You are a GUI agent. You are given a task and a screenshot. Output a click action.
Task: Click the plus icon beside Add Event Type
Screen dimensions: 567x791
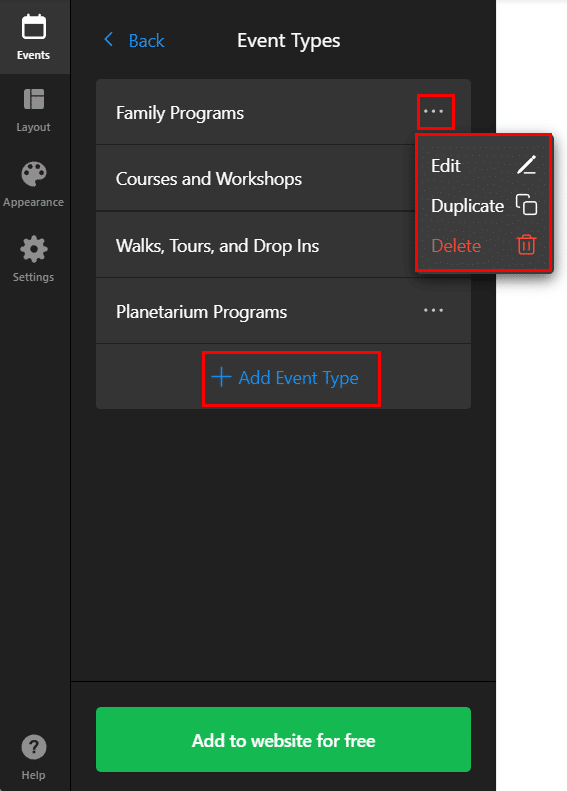click(x=221, y=377)
